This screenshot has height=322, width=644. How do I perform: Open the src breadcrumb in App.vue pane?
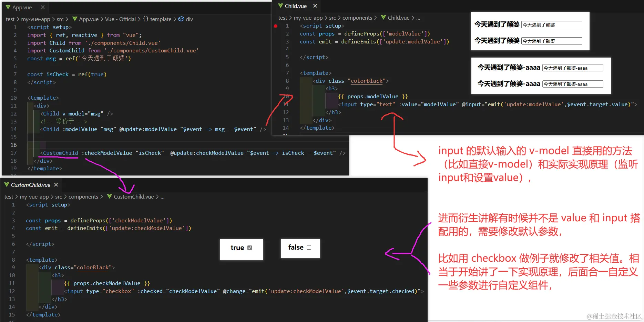(60, 19)
